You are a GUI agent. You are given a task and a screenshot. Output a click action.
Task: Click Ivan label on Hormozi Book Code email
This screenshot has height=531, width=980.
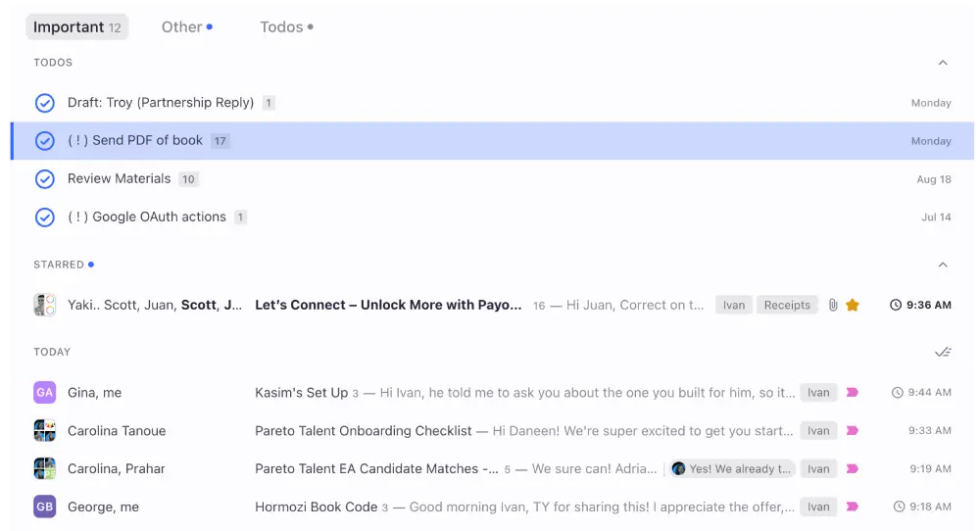coord(818,507)
